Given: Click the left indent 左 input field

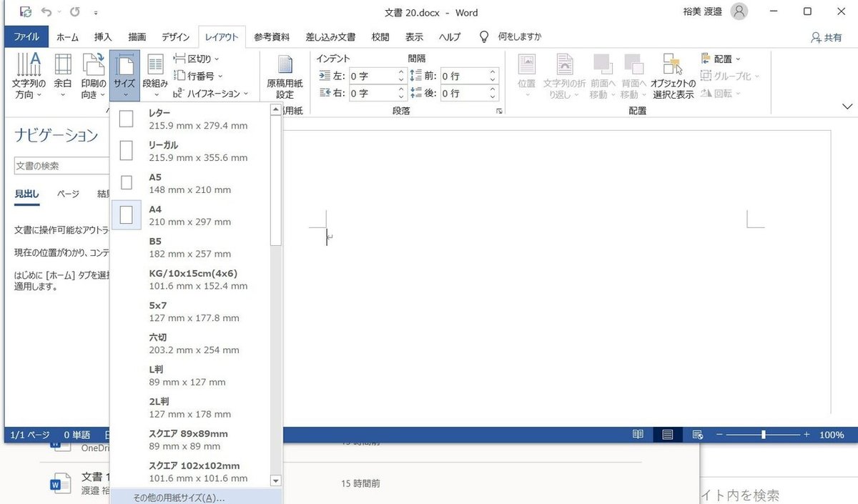Looking at the screenshot, I should click(372, 76).
